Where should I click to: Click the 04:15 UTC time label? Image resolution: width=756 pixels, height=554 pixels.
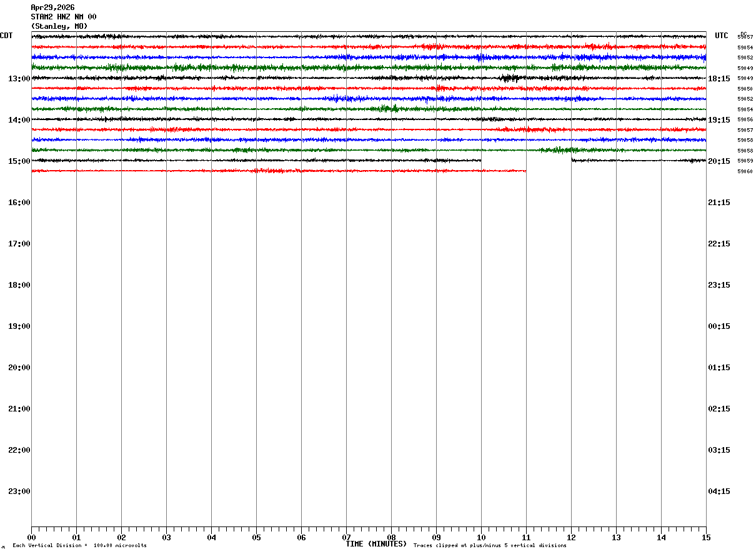coord(719,491)
